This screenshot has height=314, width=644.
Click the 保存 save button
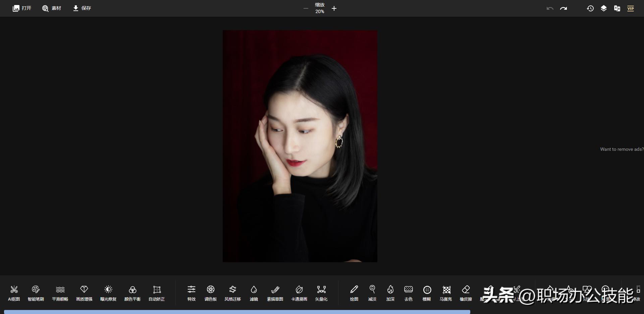coord(82,8)
